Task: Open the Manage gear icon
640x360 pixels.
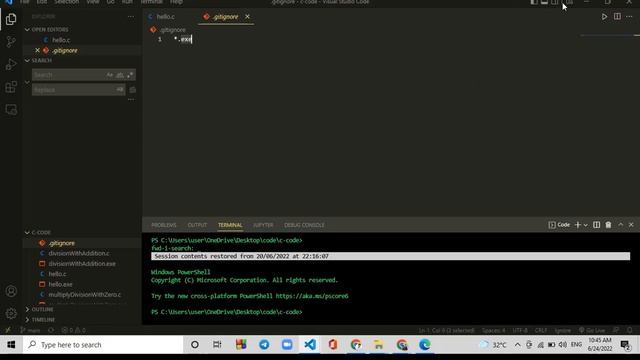Action: click(x=11, y=313)
